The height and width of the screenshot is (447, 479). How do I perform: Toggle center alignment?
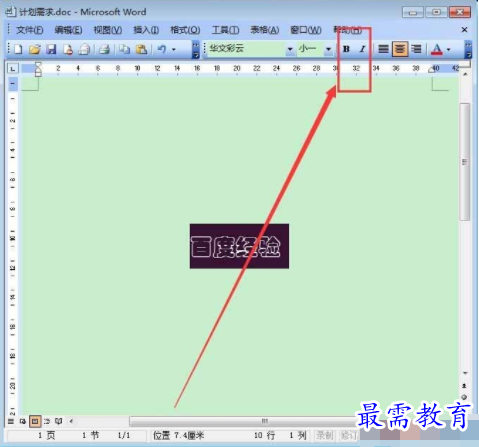coord(400,49)
